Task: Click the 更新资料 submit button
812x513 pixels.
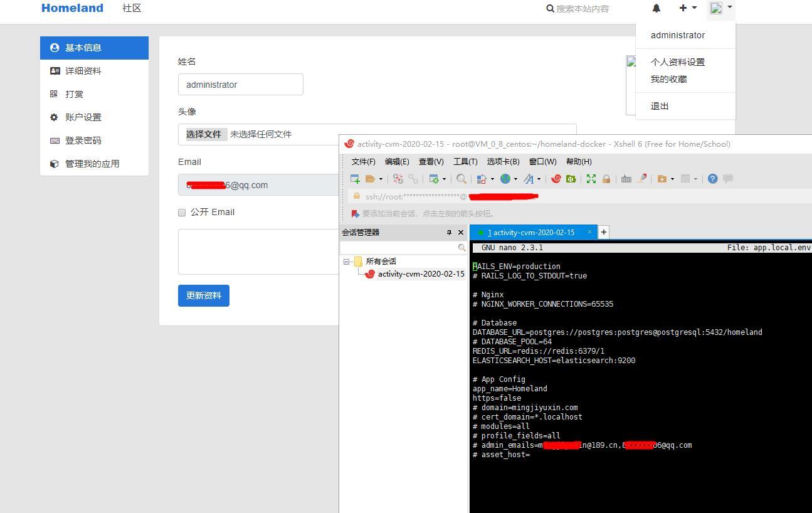Action: pyautogui.click(x=204, y=295)
